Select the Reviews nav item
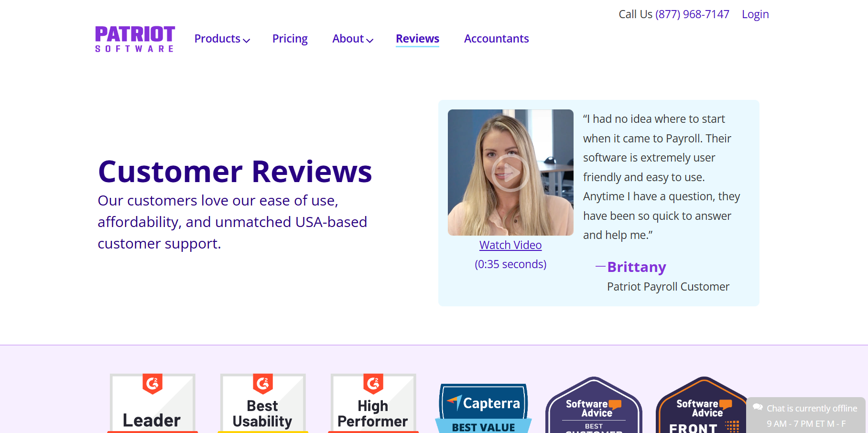The height and width of the screenshot is (433, 868). point(417,39)
